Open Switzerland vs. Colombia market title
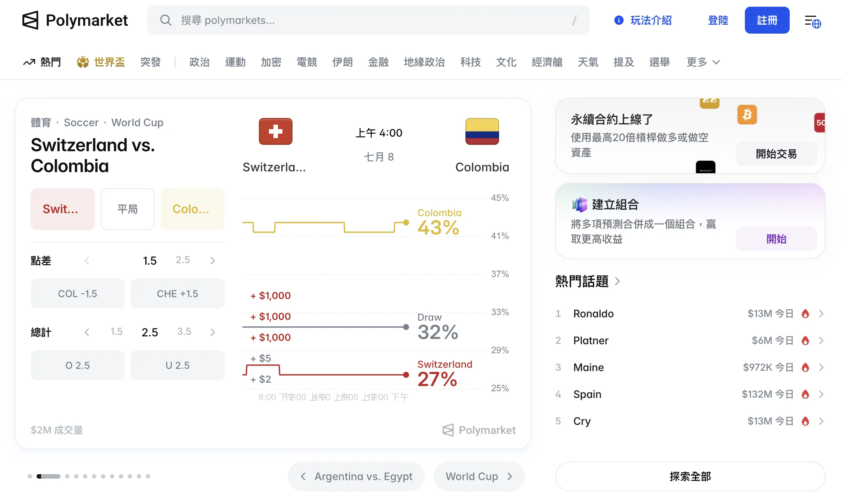The image size is (842, 504). [93, 155]
